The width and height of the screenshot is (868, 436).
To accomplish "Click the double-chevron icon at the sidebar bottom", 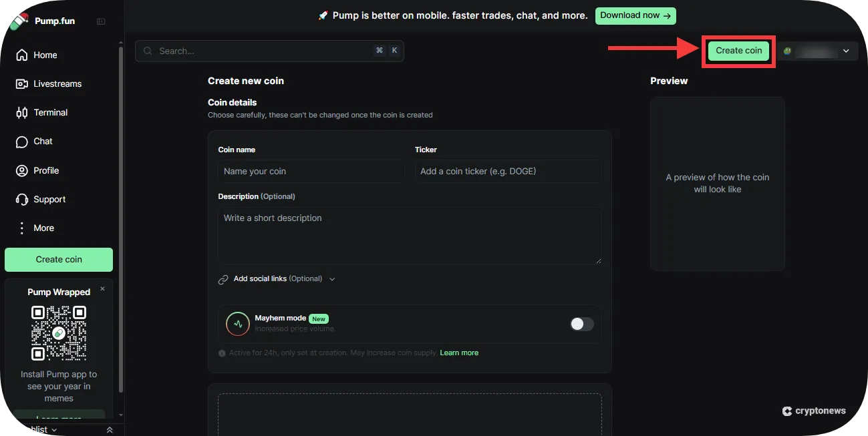I will point(110,430).
